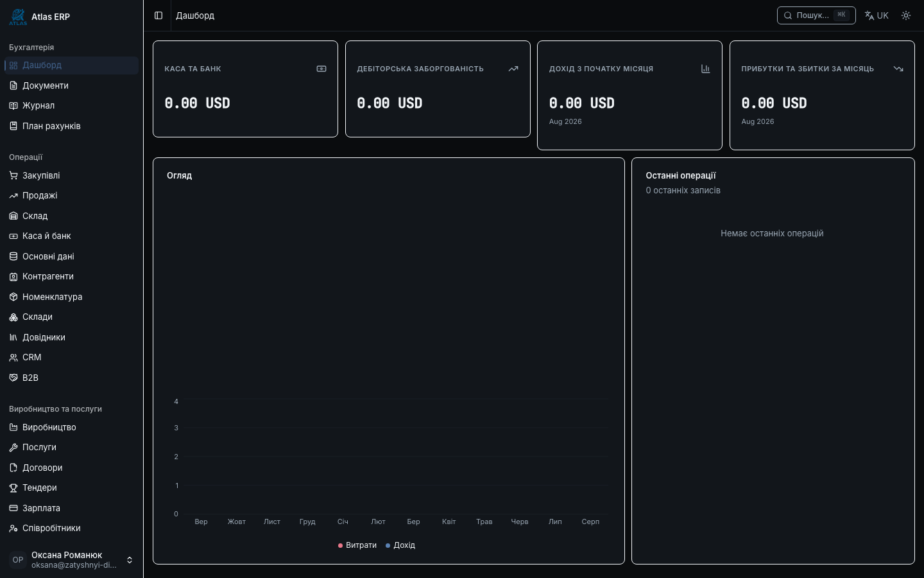Toggle the sidebar panel icon
The width and height of the screenshot is (924, 578).
[x=158, y=15]
